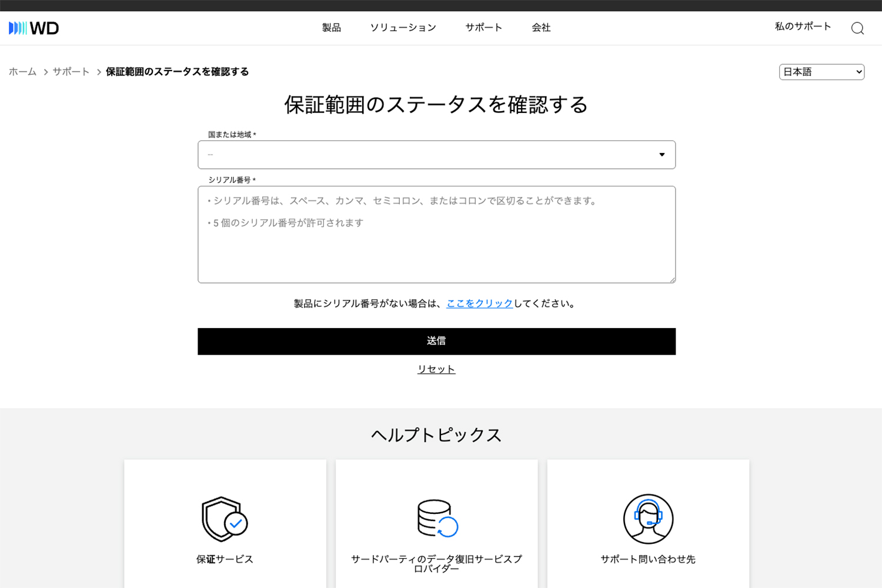This screenshot has width=882, height=588.
Task: Open the 会社 menu
Action: pos(541,28)
